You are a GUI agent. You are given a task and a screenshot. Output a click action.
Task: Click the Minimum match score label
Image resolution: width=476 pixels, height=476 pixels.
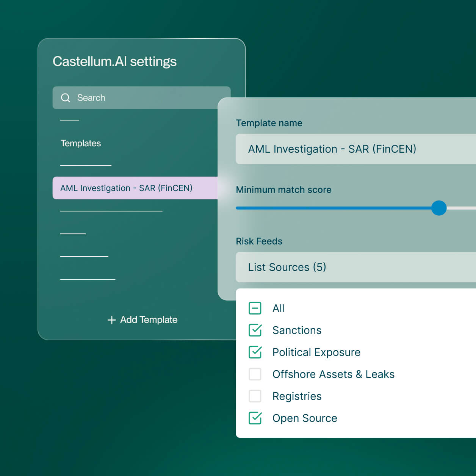(284, 190)
